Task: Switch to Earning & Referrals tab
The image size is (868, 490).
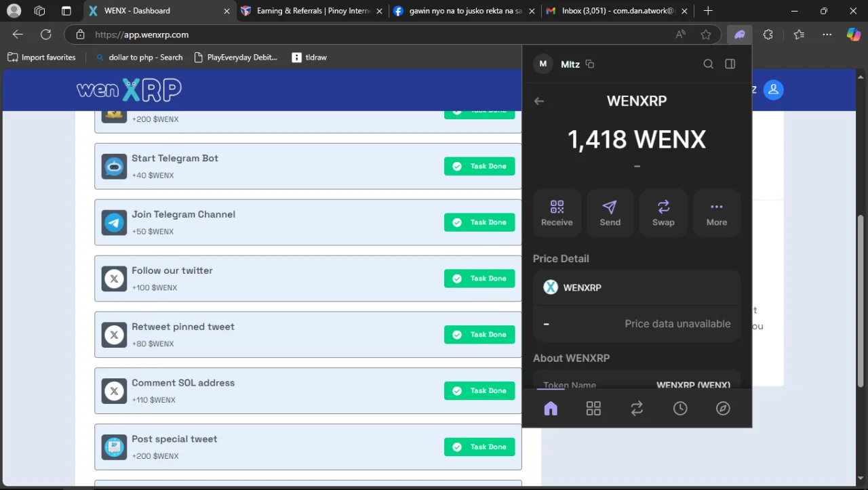Action: [x=311, y=11]
